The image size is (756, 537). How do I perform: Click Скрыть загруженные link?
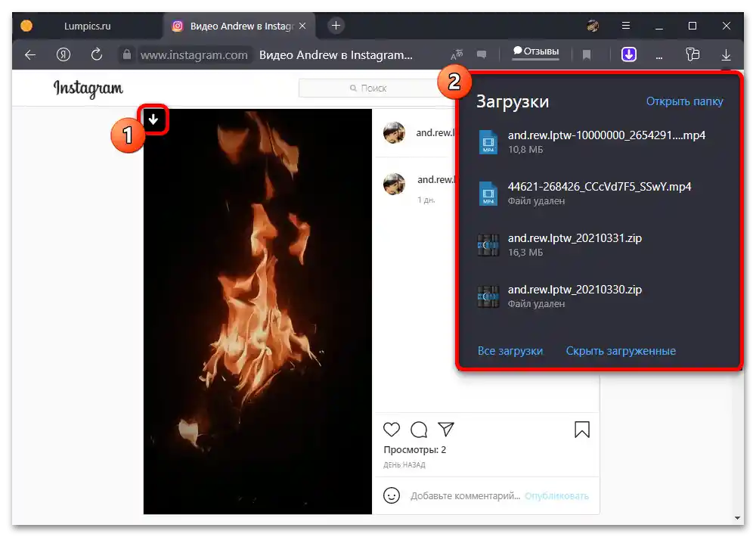point(621,351)
